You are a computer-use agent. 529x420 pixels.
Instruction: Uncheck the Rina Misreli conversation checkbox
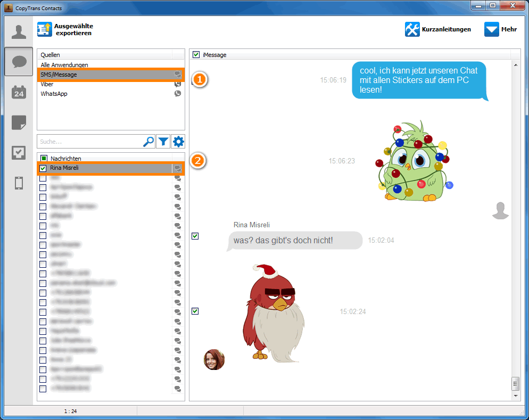(43, 168)
